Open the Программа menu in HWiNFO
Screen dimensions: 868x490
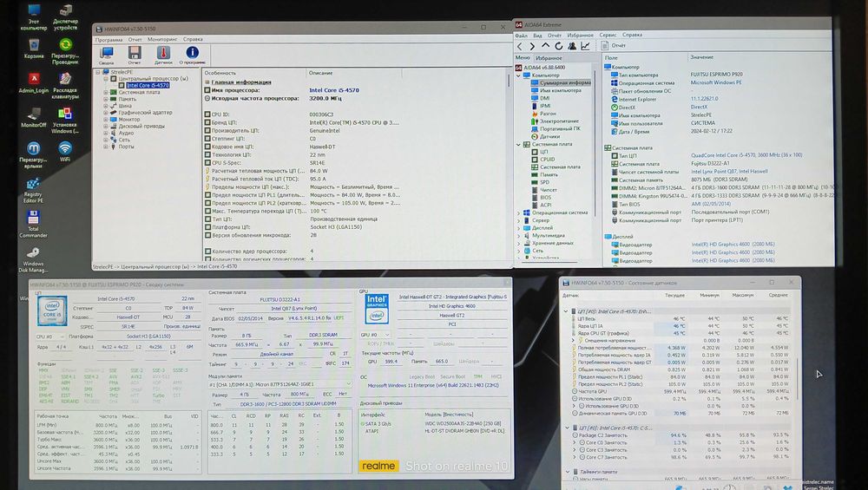(108, 40)
